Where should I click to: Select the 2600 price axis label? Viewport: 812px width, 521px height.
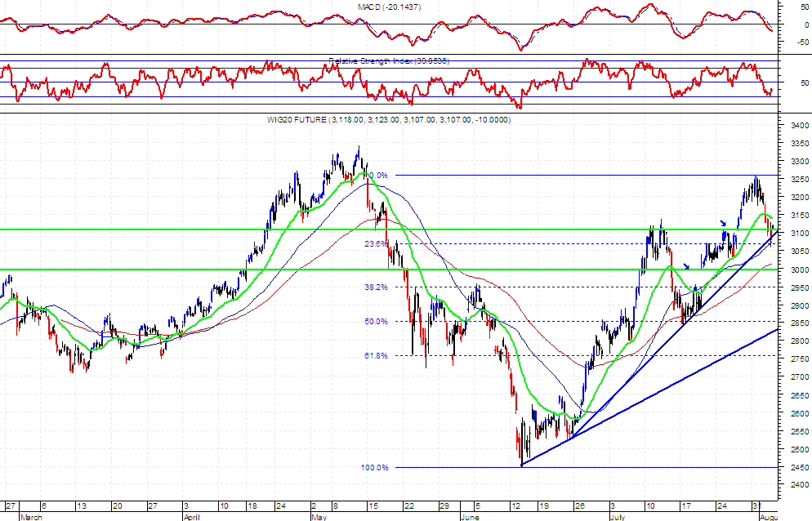pos(800,413)
